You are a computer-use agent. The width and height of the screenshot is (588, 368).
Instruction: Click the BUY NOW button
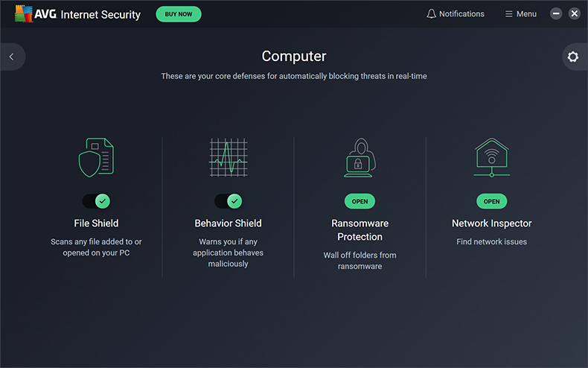pos(179,14)
